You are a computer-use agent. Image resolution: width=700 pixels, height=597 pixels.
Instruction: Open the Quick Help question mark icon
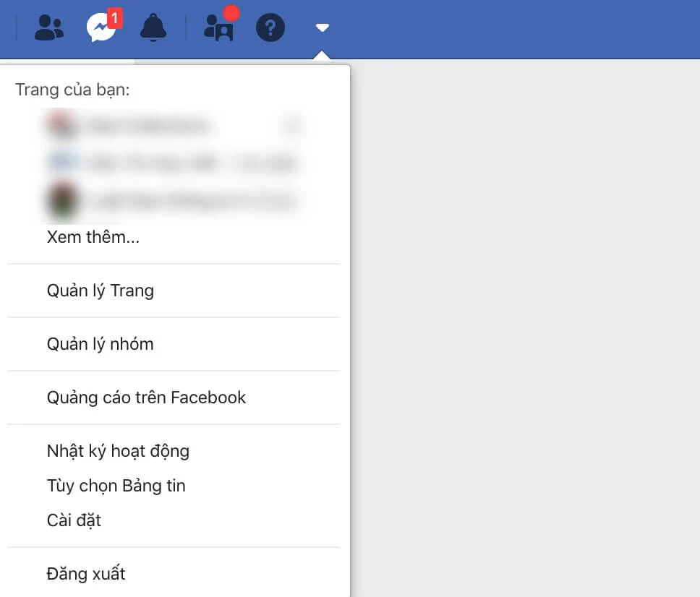pyautogui.click(x=270, y=27)
